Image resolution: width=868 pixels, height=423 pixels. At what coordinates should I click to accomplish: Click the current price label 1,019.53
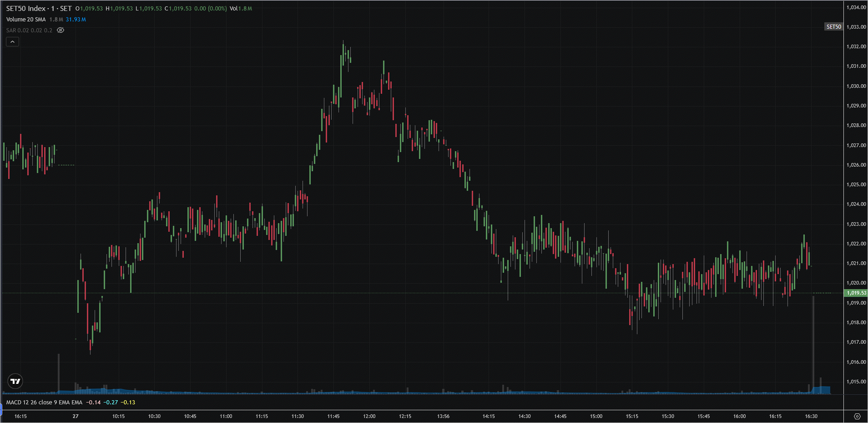856,293
